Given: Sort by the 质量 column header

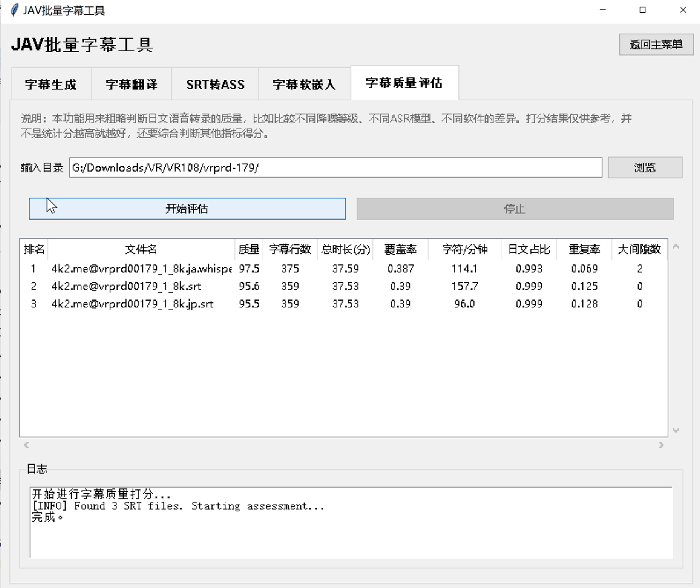Looking at the screenshot, I should click(x=248, y=250).
